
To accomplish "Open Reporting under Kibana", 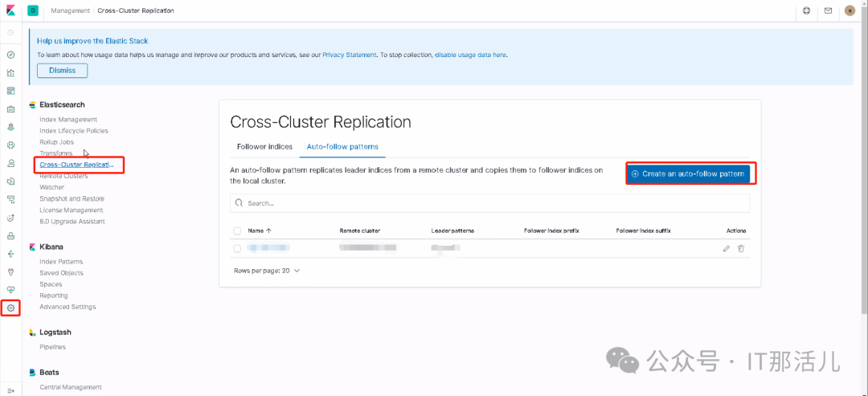I will [x=54, y=296].
